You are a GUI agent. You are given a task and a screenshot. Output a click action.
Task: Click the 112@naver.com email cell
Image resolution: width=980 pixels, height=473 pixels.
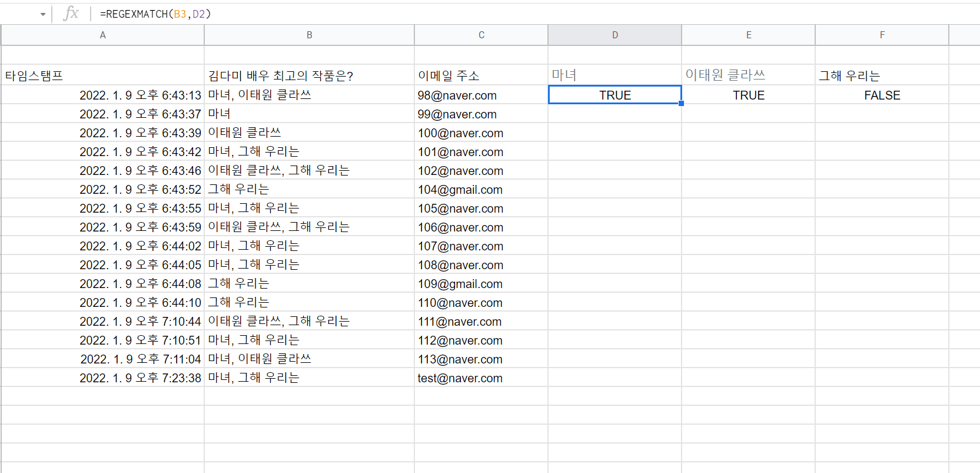coord(481,340)
